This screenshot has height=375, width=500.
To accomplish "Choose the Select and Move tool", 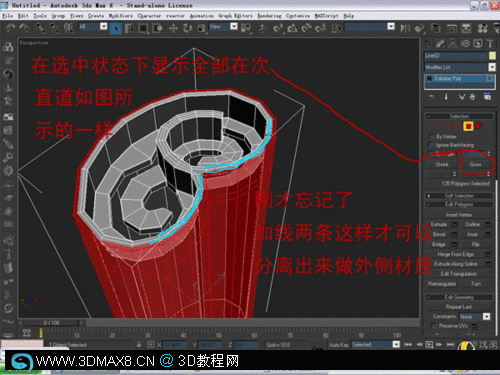I will coord(173,28).
